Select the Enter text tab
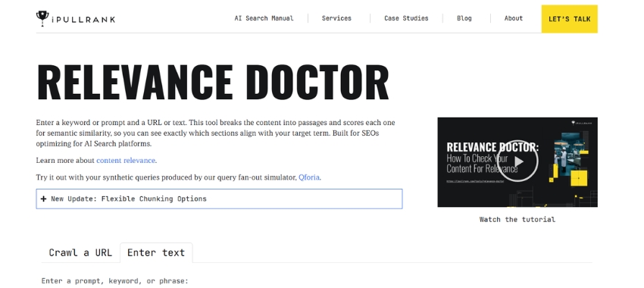The height and width of the screenshot is (288, 644). point(156,252)
